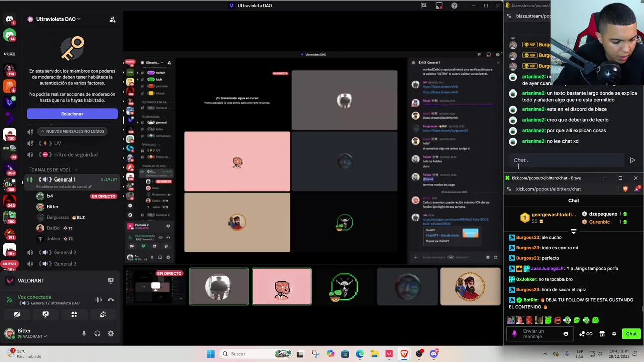Click the EN DIRECTO badge next to lx4

click(x=103, y=196)
